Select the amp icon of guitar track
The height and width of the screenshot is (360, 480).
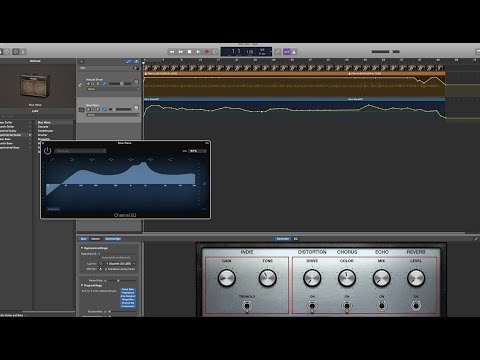click(x=81, y=110)
